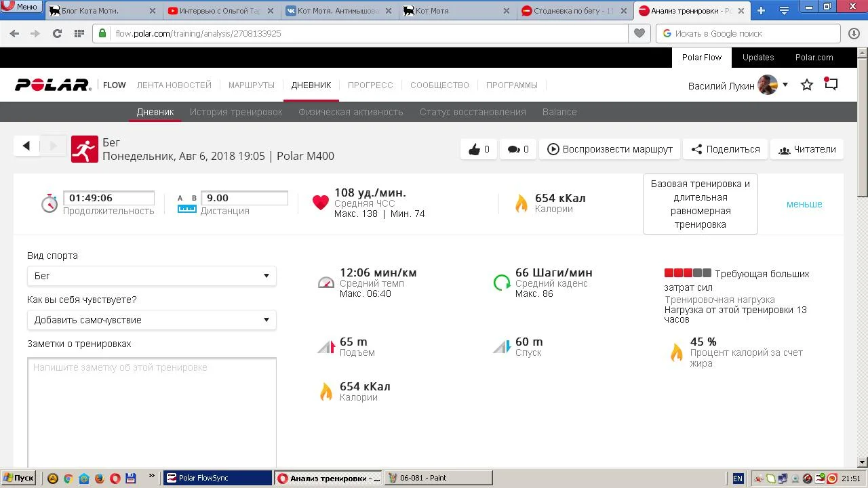Open user menu arrow next to Василий Лукин
This screenshot has height=488, width=868.
click(785, 85)
